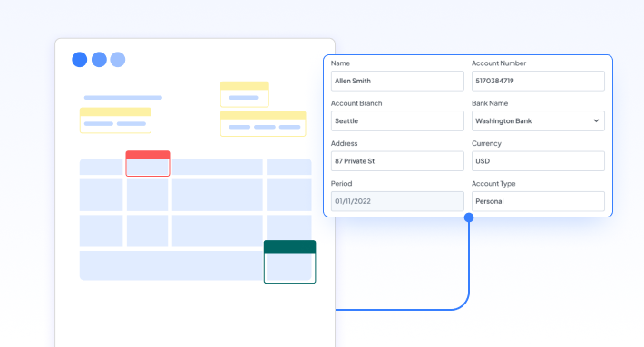The height and width of the screenshot is (347, 644).
Task: Click the red-highlighted table cell
Action: [x=148, y=164]
